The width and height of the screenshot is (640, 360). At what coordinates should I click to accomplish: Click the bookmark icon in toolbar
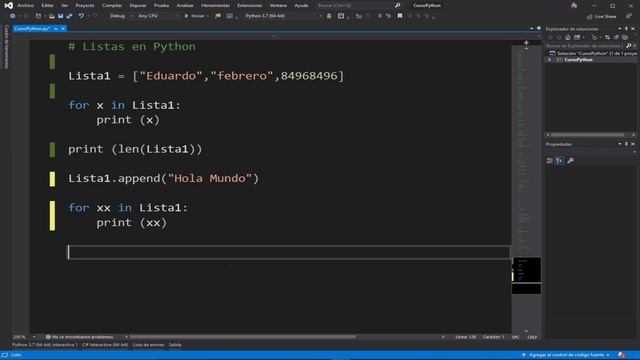pyautogui.click(x=400, y=16)
